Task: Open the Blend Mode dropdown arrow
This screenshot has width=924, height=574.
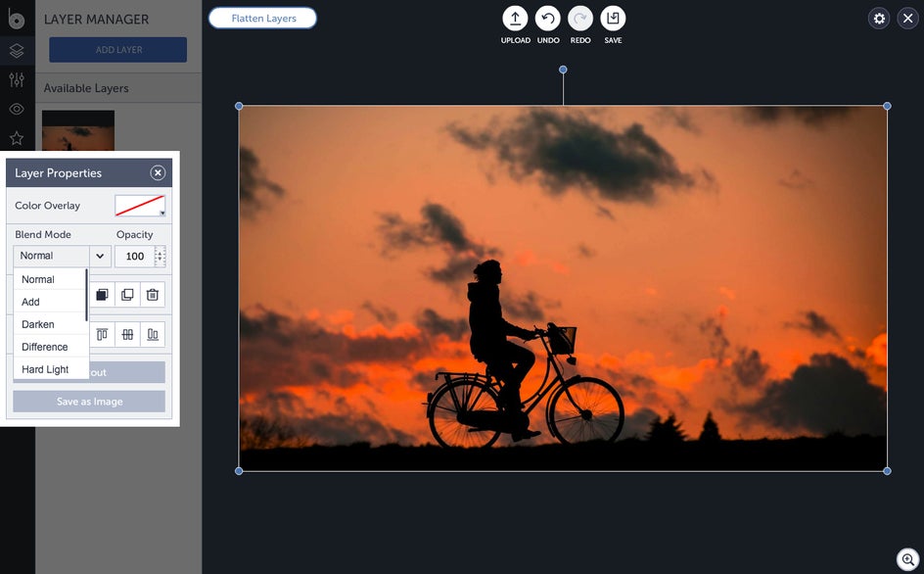Action: 100,256
